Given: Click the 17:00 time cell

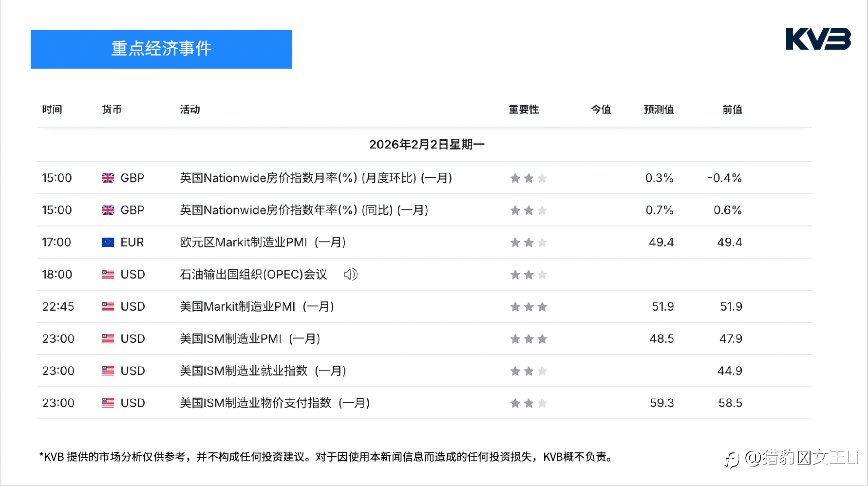Looking at the screenshot, I should point(57,243).
